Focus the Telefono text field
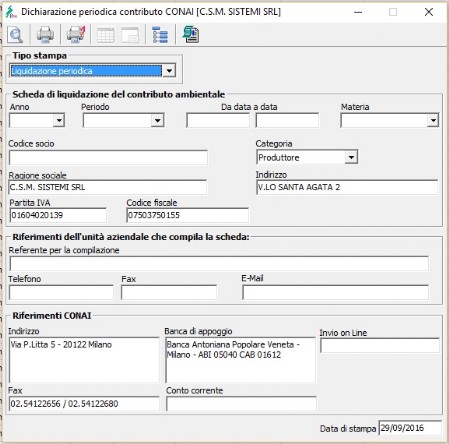The image size is (449, 444). (x=61, y=292)
